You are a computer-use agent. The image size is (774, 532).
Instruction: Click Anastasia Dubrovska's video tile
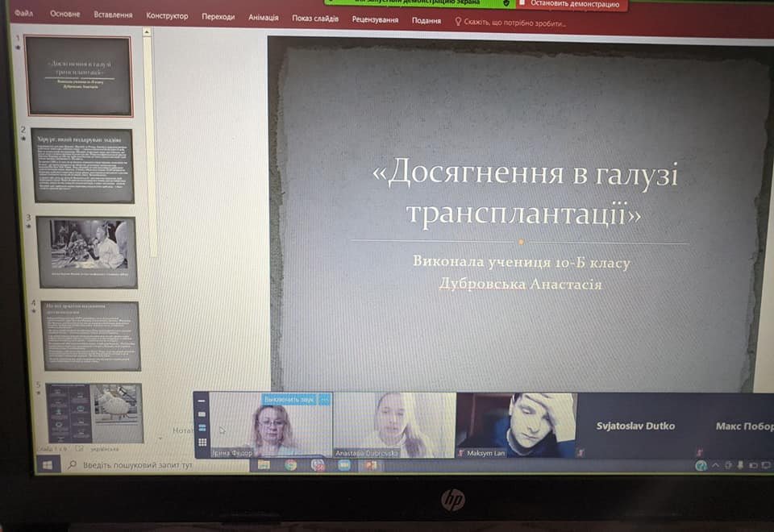(394, 426)
